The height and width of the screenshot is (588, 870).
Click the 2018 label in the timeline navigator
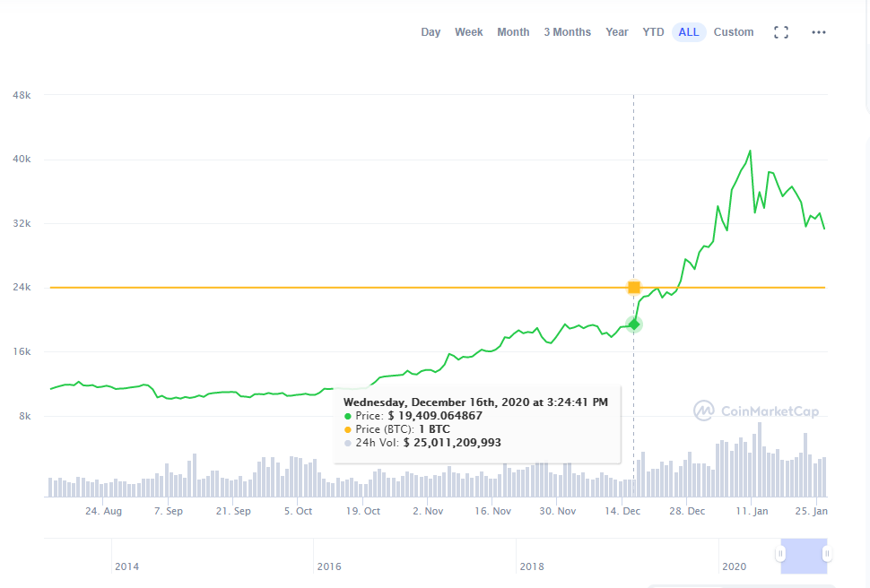[531, 566]
